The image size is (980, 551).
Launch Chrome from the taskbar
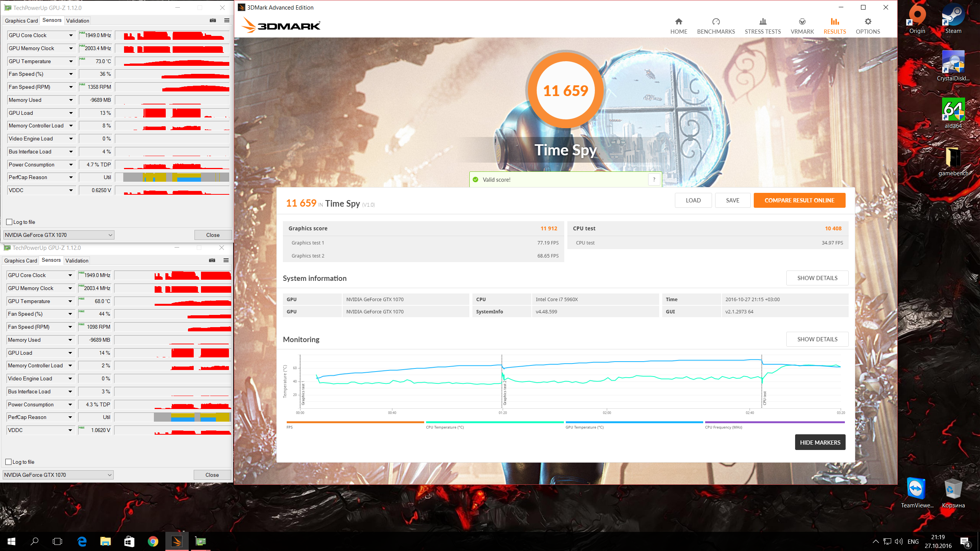153,541
